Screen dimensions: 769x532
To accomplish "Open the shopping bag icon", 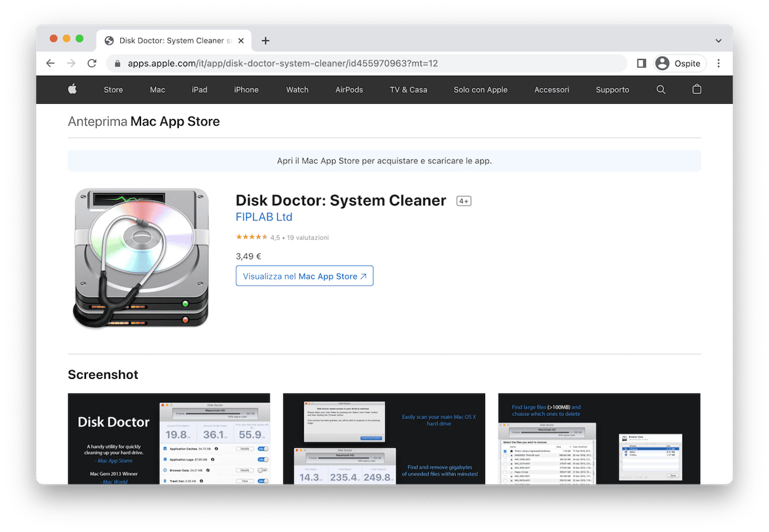I will [x=696, y=89].
